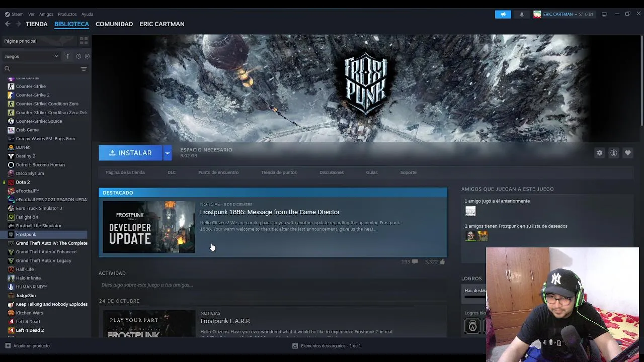This screenshot has width=644, height=362.
Task: Select Grand Theft Auto V Enhanced in the list
Action: coord(45,252)
